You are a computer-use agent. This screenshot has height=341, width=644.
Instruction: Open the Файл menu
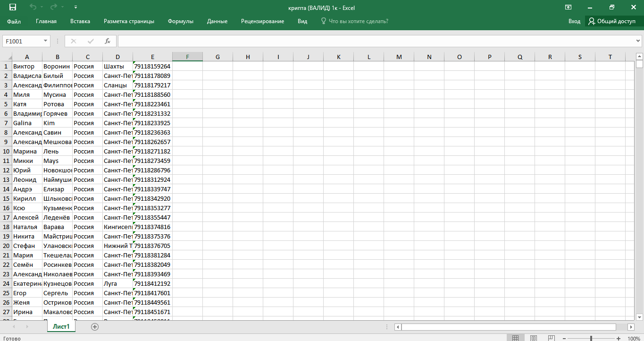pyautogui.click(x=14, y=21)
